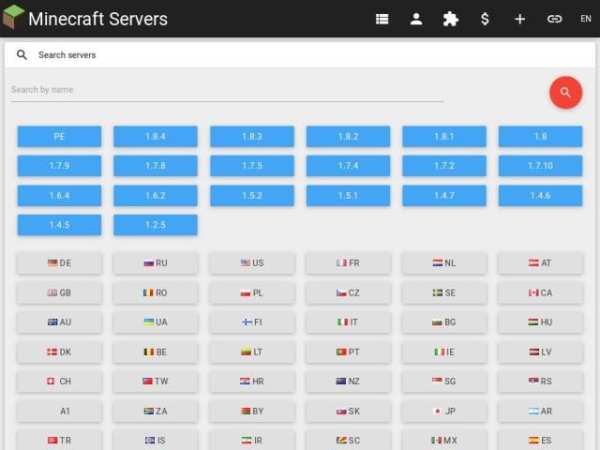Click the A1 country button
Screen dimensions: 600x450
[59, 411]
